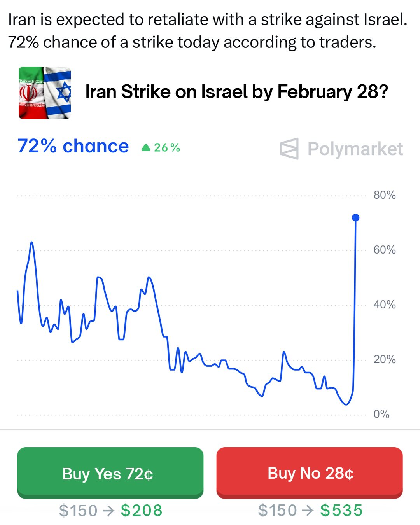420x525 pixels.
Task: Click the Iran flag emblem in thumbnail
Action: tap(29, 93)
